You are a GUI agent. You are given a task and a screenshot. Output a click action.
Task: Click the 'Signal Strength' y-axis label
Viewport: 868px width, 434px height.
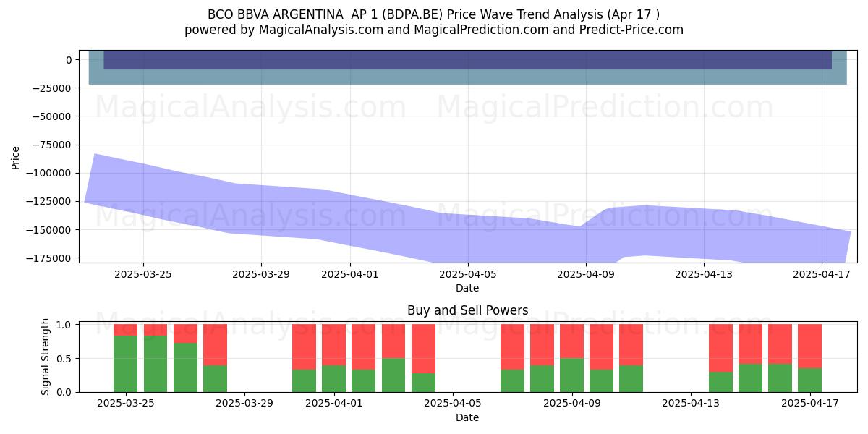pyautogui.click(x=45, y=357)
